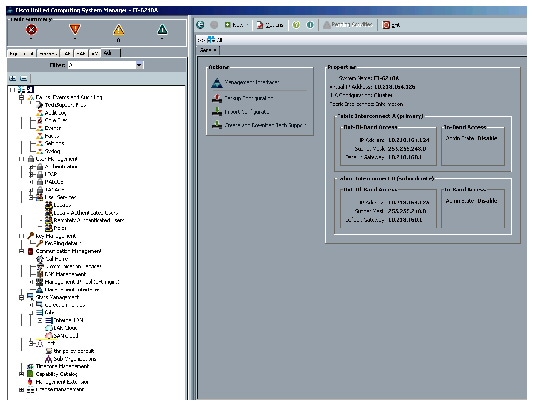The image size is (535, 407).
Task: Collapse Communication Management node
Action: coord(21,251)
